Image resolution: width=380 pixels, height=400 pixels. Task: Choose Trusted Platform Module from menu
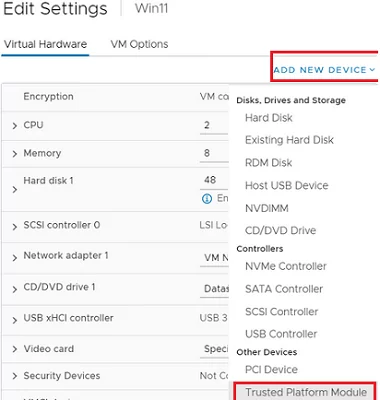[x=306, y=392]
